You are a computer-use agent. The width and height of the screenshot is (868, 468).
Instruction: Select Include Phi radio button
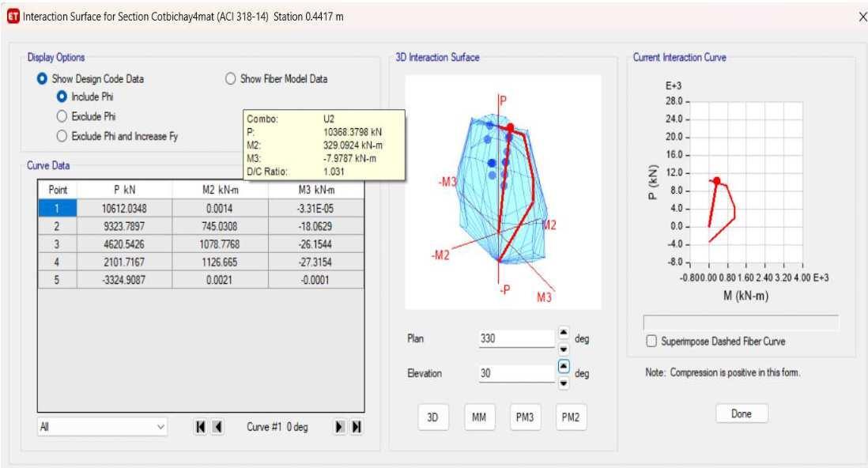(62, 96)
